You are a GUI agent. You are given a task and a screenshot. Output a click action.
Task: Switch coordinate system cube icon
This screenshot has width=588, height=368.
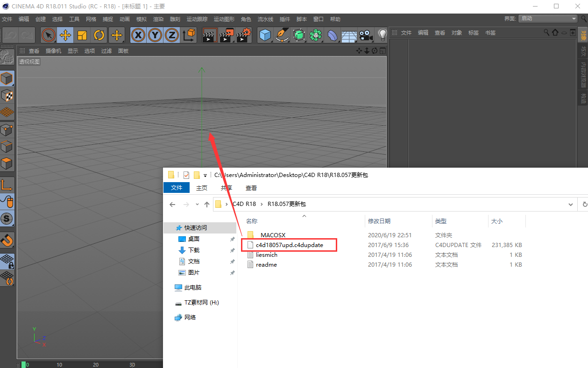(189, 35)
